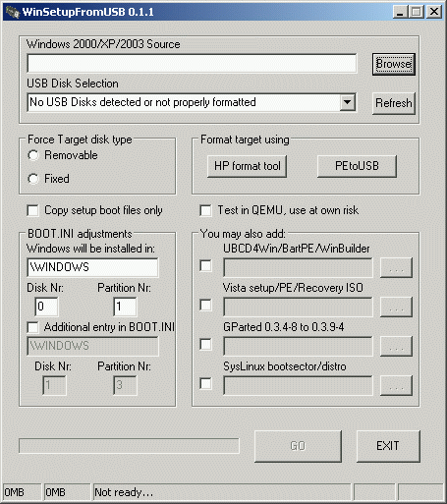Click the 'Not ready...' status text
Image resolution: width=447 pixels, height=504 pixels.
click(x=124, y=492)
